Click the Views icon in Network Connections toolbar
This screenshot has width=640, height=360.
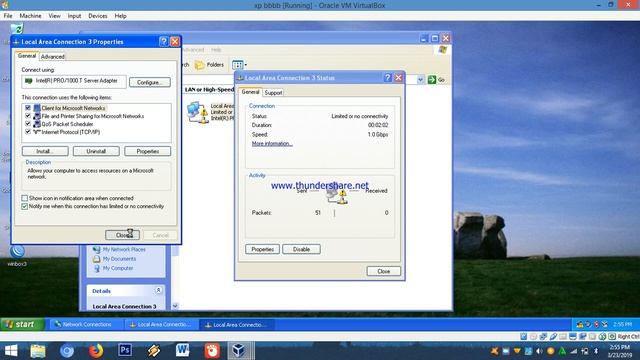point(237,64)
